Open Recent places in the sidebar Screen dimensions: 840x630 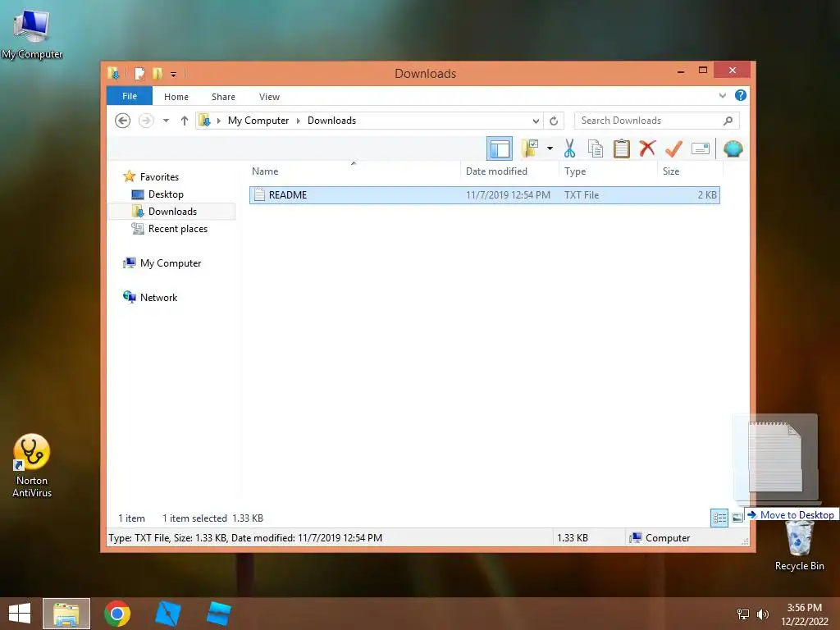[177, 228]
